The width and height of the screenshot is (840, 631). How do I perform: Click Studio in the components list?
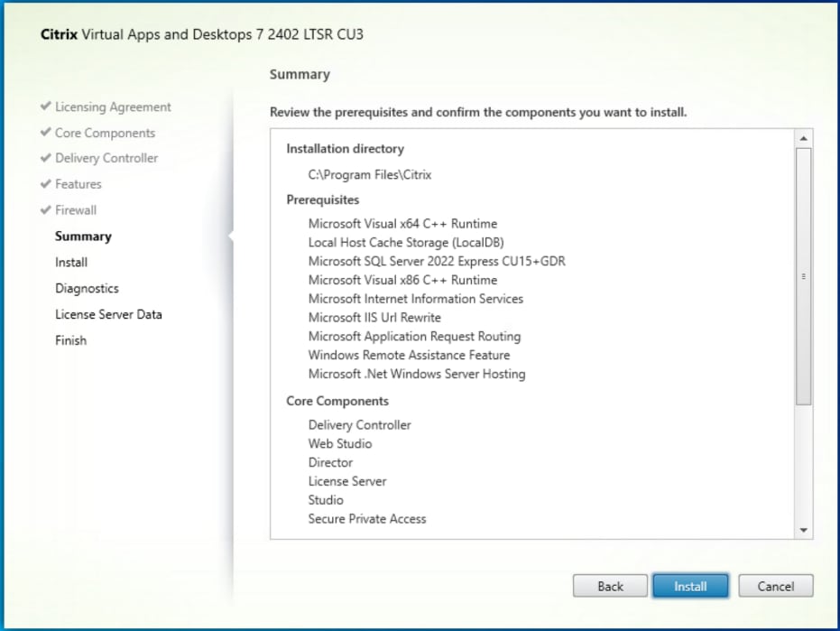click(x=326, y=500)
